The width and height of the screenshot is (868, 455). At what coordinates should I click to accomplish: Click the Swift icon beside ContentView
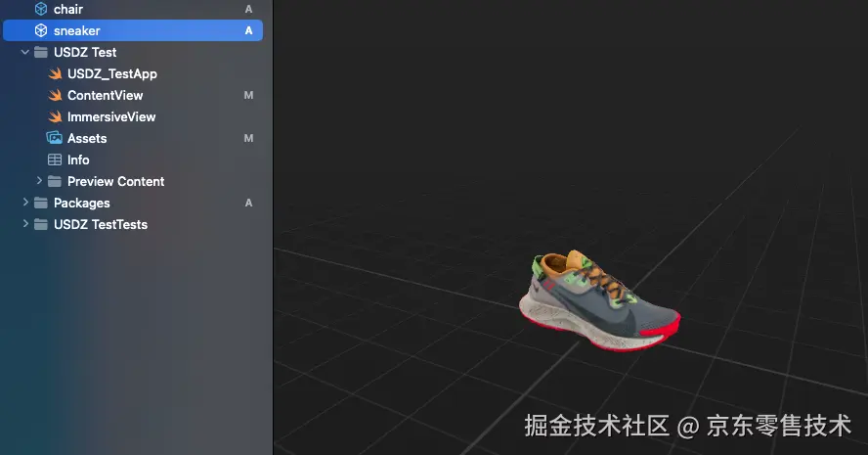click(55, 95)
